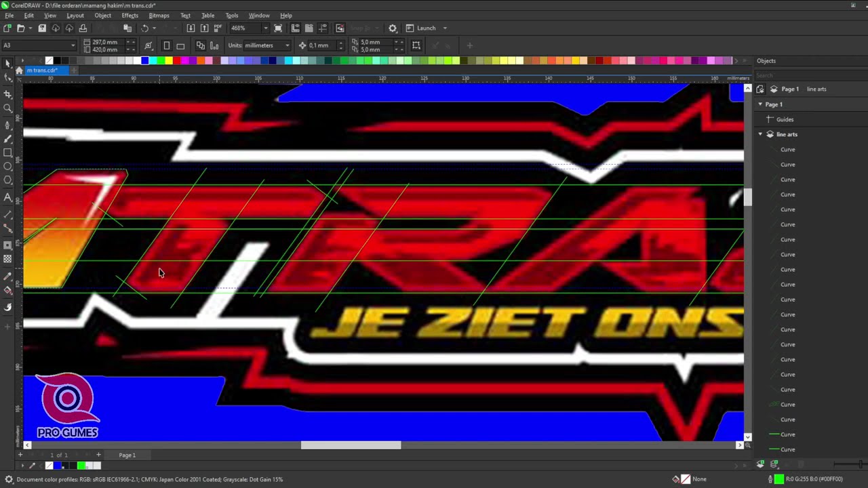The image size is (868, 488).
Task: Toggle show grid button
Action: [x=309, y=28]
